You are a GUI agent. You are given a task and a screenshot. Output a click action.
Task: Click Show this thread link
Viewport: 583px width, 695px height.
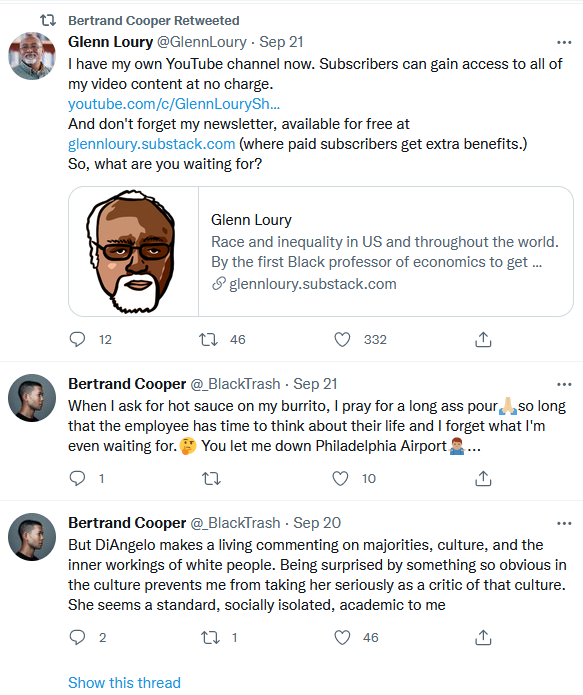click(125, 683)
